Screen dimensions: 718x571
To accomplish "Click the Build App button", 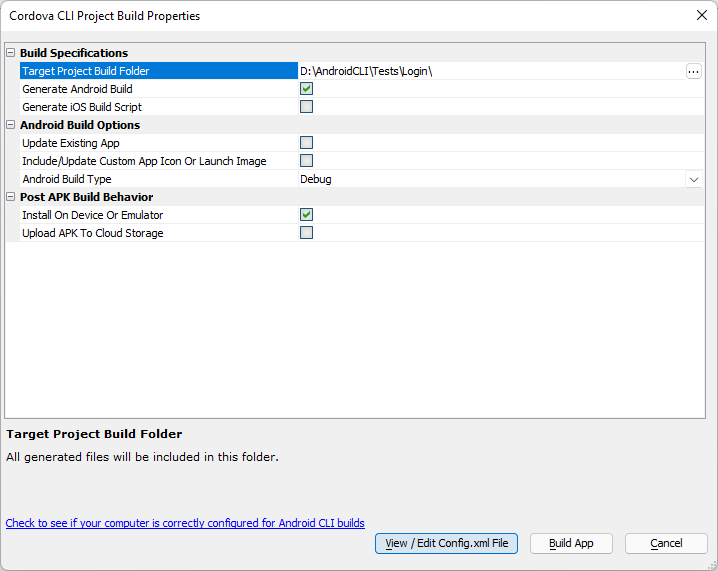I will pyautogui.click(x=571, y=544).
